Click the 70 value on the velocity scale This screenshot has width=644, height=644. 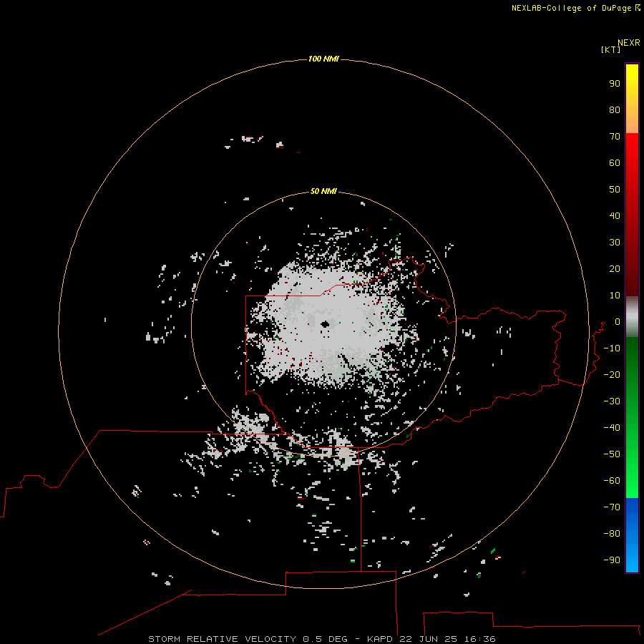[615, 137]
